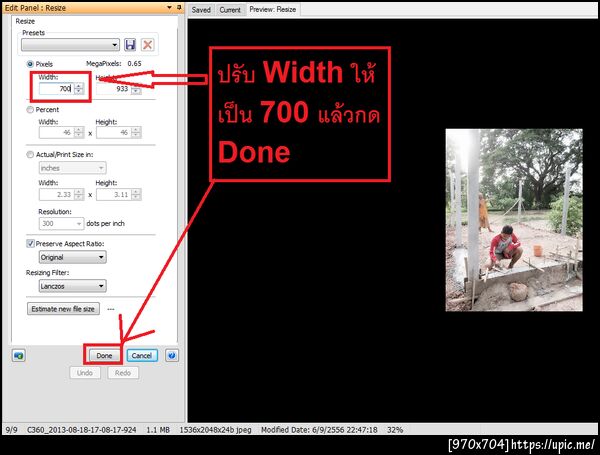
Task: Open the Resolution 300 dropdown
Action: (61, 223)
